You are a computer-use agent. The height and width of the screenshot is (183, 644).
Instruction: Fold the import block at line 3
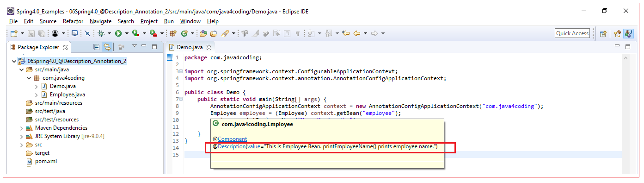181,71
